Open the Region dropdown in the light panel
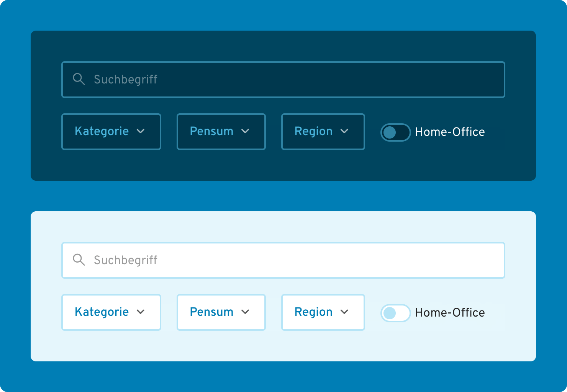The width and height of the screenshot is (567, 392). click(323, 312)
